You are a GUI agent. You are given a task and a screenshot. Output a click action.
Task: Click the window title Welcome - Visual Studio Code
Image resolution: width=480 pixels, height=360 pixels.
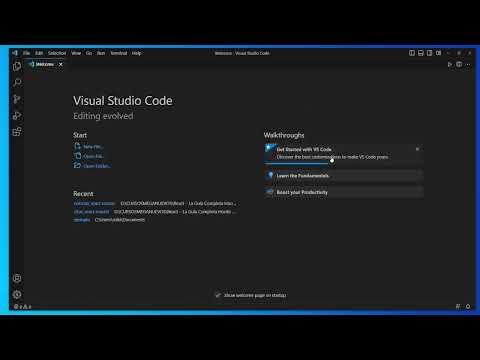click(242, 53)
